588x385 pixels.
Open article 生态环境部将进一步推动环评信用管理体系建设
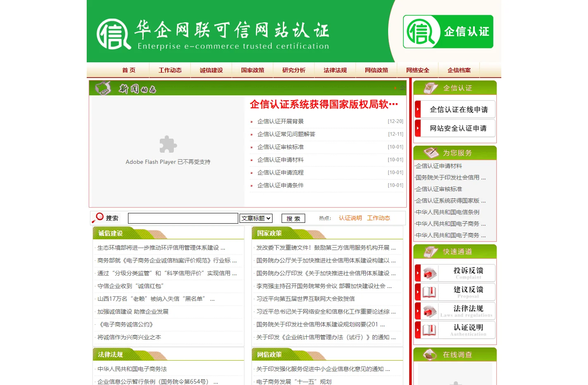click(x=161, y=248)
